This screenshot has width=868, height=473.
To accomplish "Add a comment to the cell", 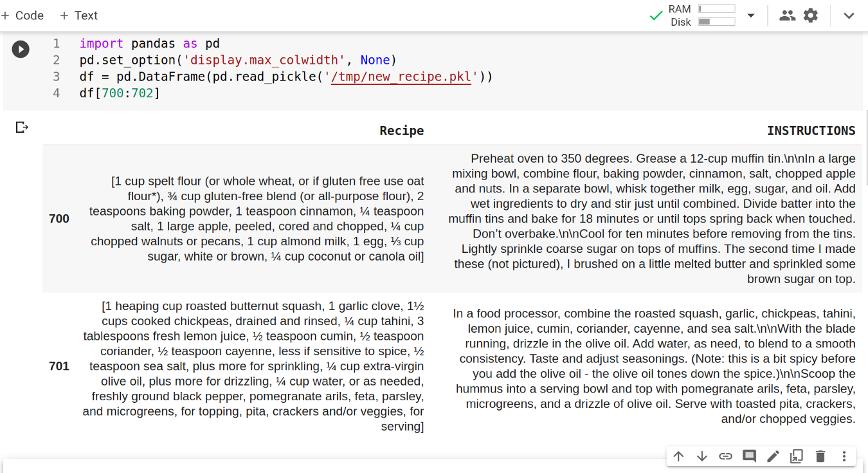I will pos(749,456).
